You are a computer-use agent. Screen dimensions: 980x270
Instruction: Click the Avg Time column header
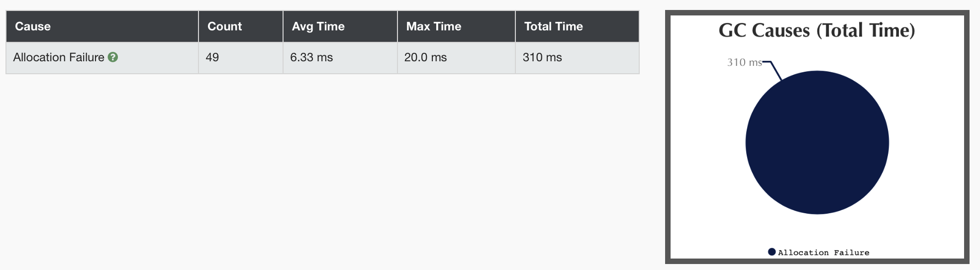tap(318, 26)
